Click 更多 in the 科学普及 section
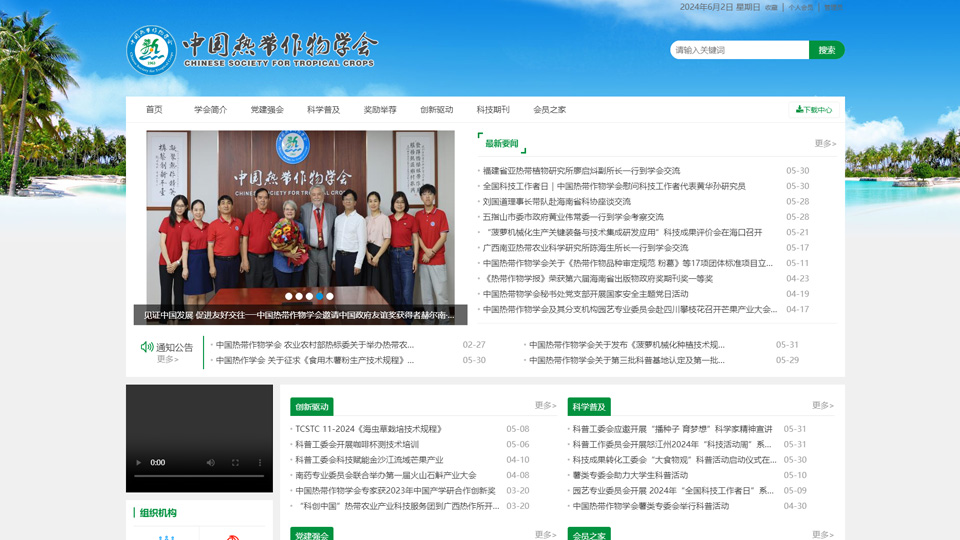 coord(823,405)
